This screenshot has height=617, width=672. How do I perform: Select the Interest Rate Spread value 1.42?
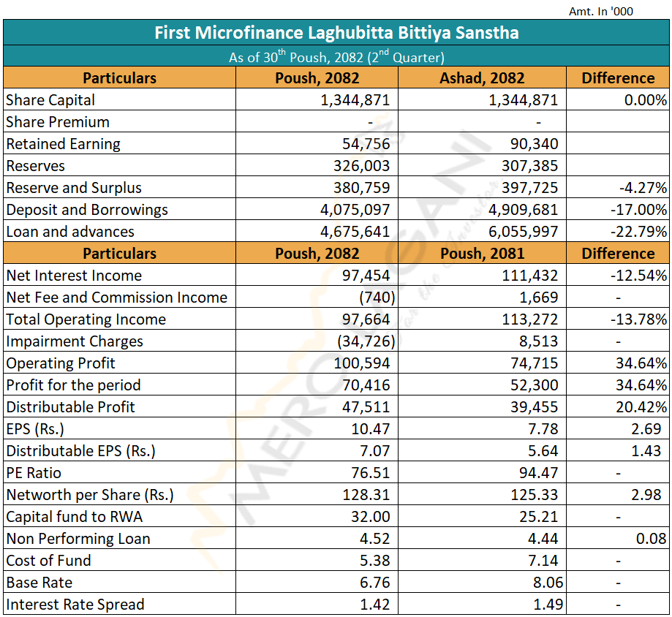[376, 605]
